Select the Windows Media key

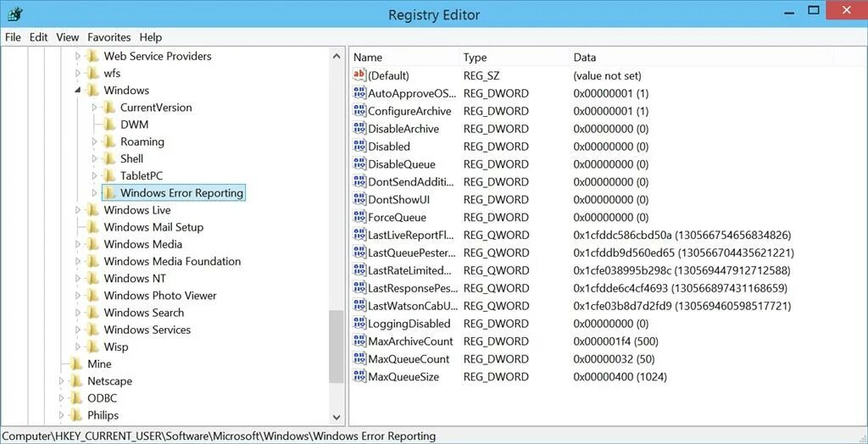[x=142, y=244]
